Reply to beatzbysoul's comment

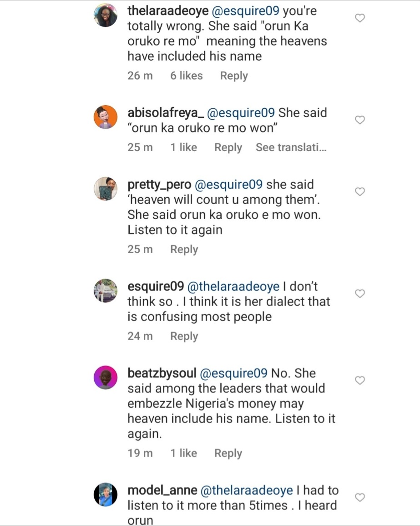click(x=228, y=453)
